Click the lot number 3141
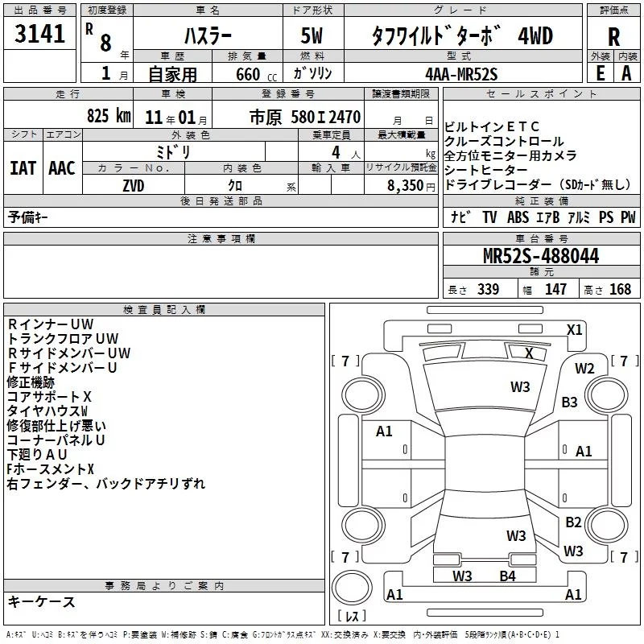Viewport: 644px width, 644px height. click(39, 34)
